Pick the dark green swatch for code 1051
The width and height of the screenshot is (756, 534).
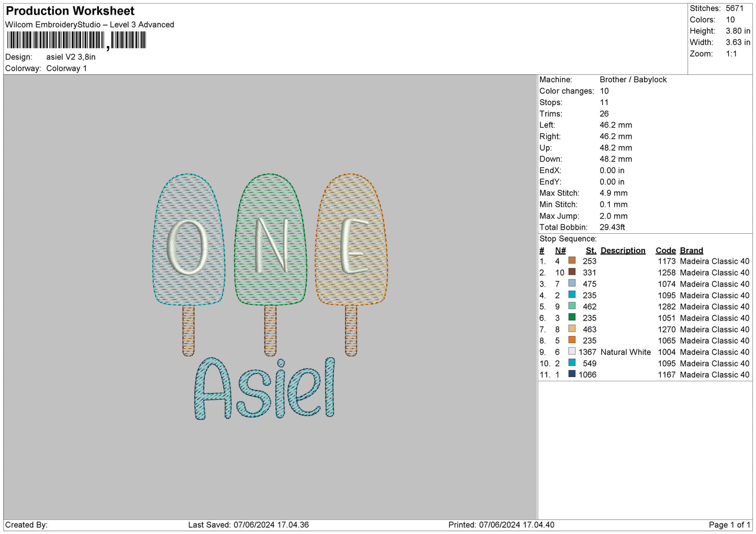[572, 317]
